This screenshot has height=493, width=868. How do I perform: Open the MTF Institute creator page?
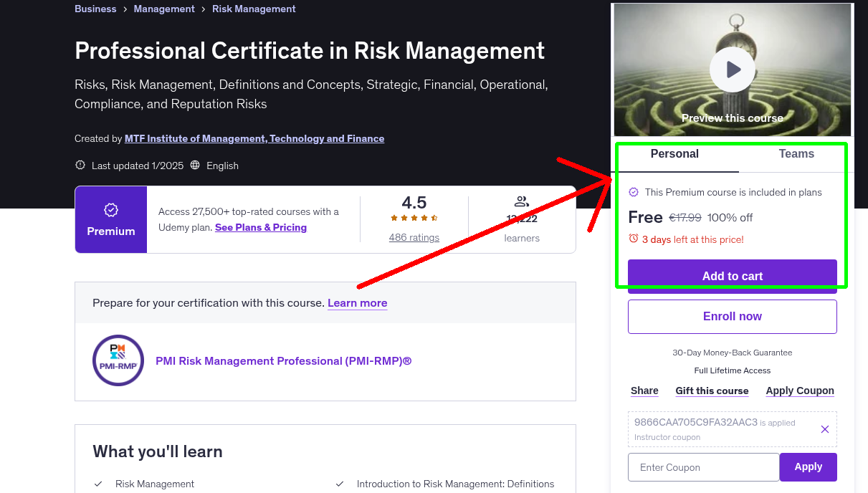point(254,138)
